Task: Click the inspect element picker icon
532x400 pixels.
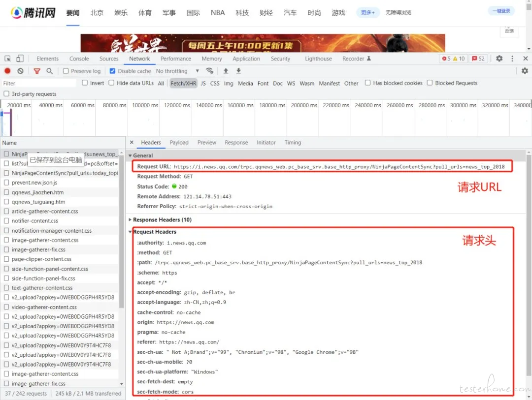Action: coord(8,59)
